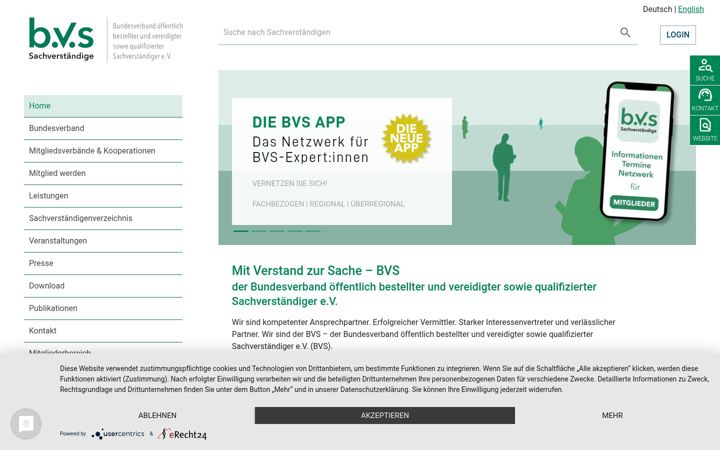Click the Mit Verstand zur Sache heading

pos(315,270)
